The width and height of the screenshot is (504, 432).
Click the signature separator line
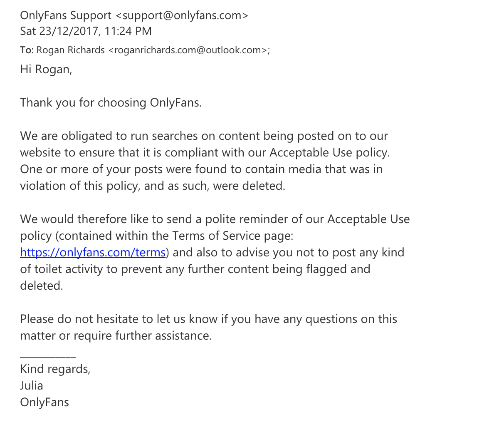pyautogui.click(x=48, y=357)
